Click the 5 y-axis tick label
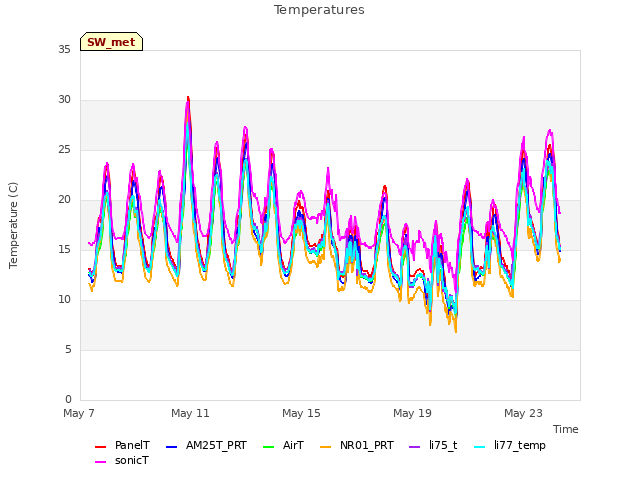 coord(68,350)
